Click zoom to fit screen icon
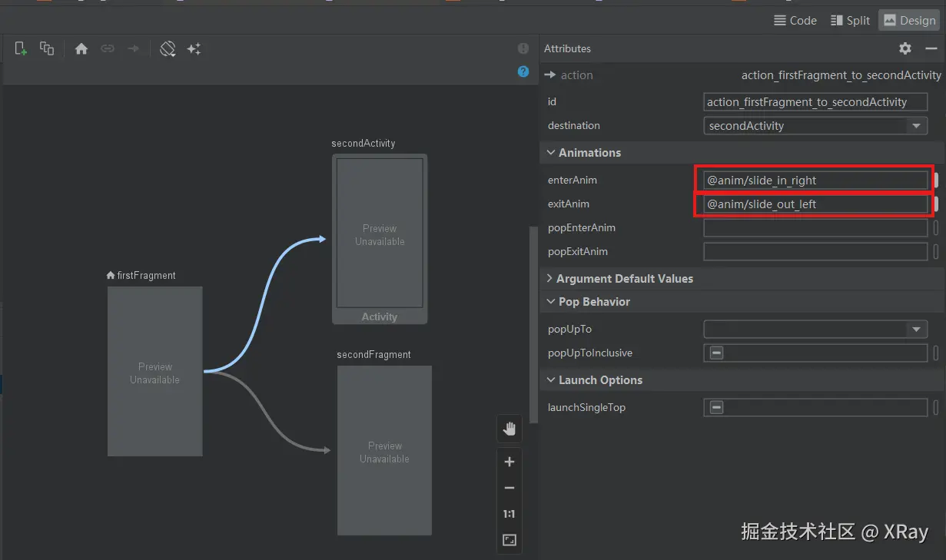946x560 pixels. [510, 540]
